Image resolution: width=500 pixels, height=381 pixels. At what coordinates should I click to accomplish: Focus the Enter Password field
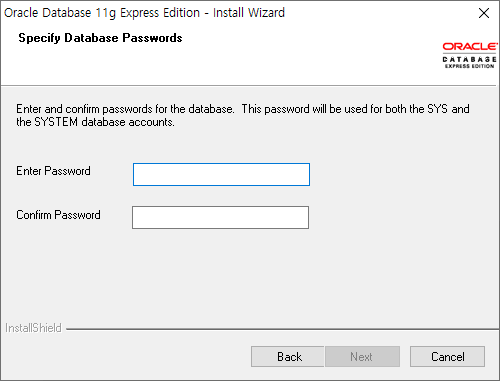221,174
